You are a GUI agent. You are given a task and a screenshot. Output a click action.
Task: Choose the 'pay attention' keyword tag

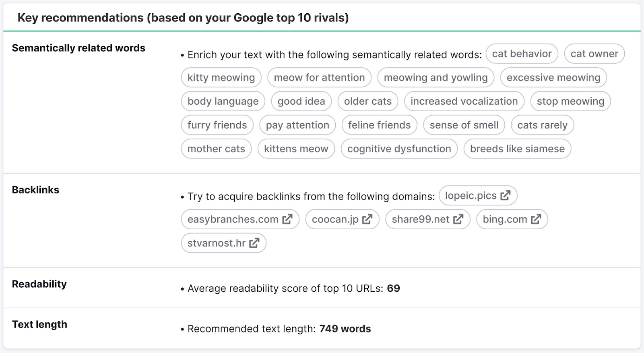point(297,125)
